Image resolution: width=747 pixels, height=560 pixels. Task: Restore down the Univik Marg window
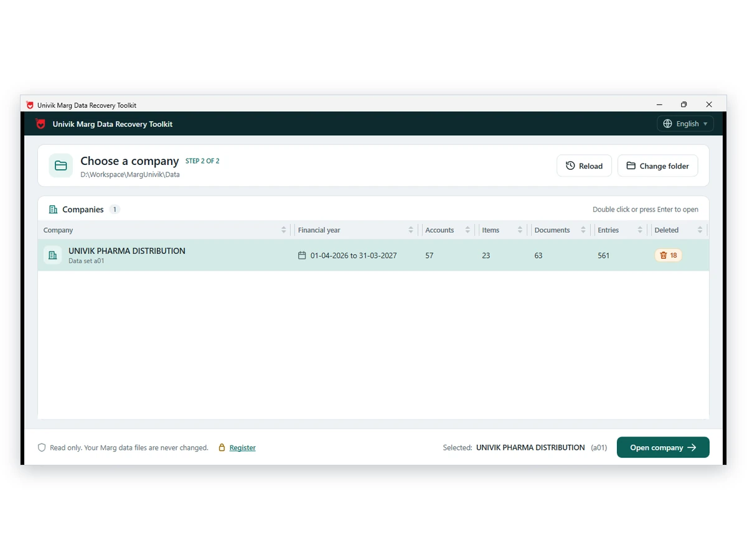(684, 105)
